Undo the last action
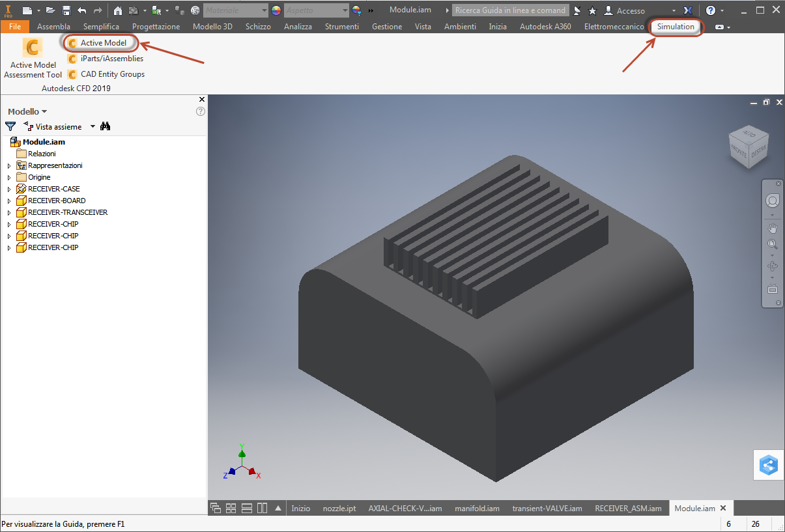The image size is (785, 532). click(81, 10)
